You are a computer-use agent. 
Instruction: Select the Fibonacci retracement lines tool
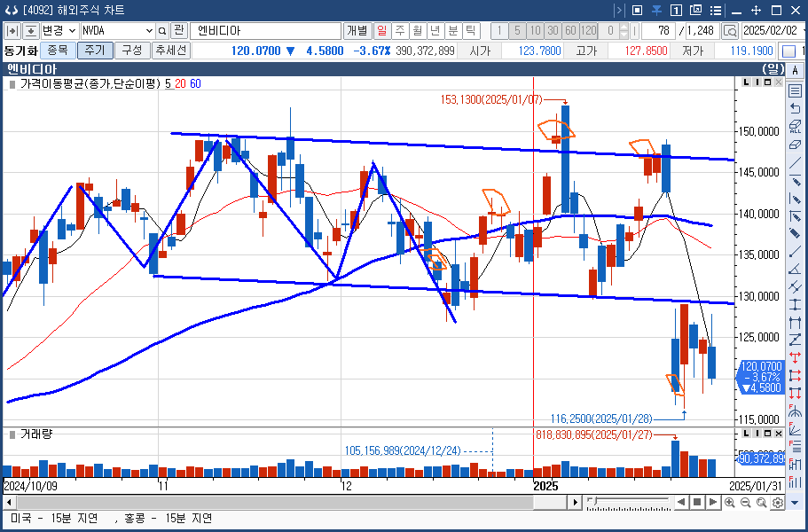(x=795, y=447)
